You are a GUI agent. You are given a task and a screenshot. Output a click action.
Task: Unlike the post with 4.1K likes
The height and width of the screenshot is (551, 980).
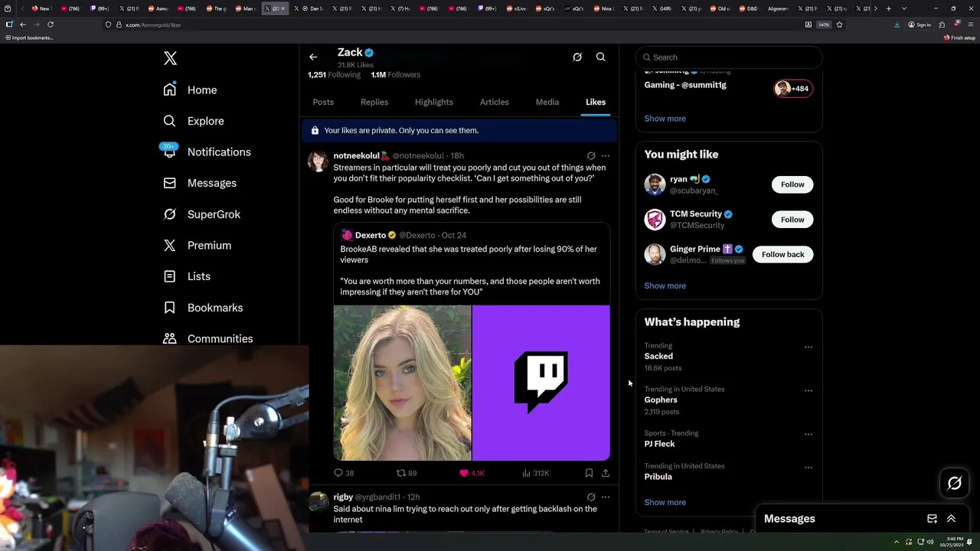click(472, 473)
